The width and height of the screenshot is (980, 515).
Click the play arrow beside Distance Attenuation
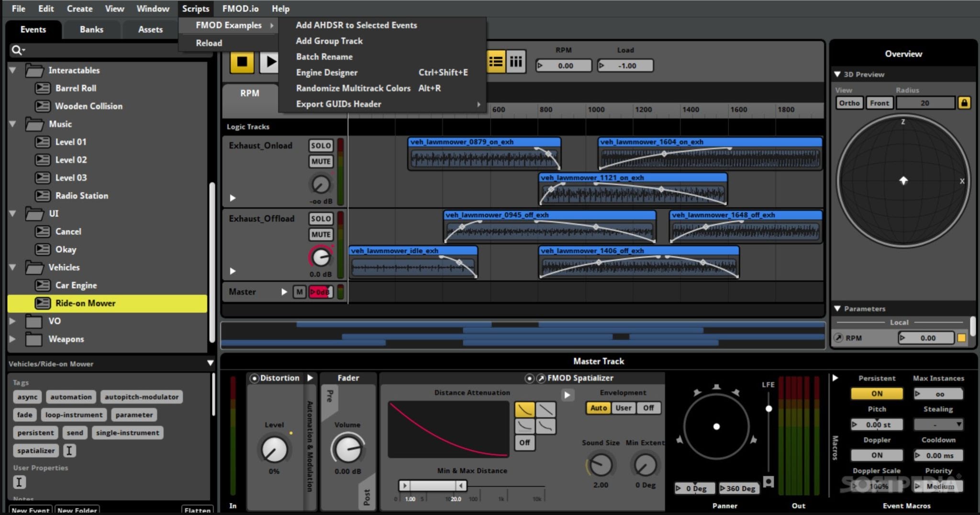tap(567, 395)
